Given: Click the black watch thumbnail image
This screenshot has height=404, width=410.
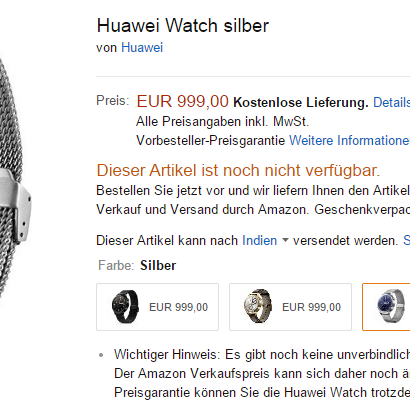Looking at the screenshot, I should (125, 307).
